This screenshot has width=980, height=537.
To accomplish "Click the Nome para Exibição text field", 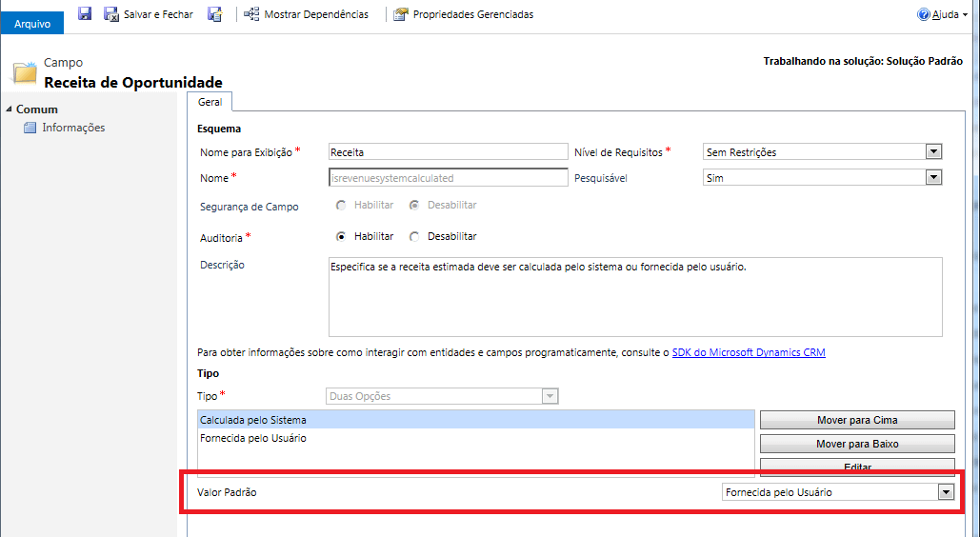I will coord(447,151).
